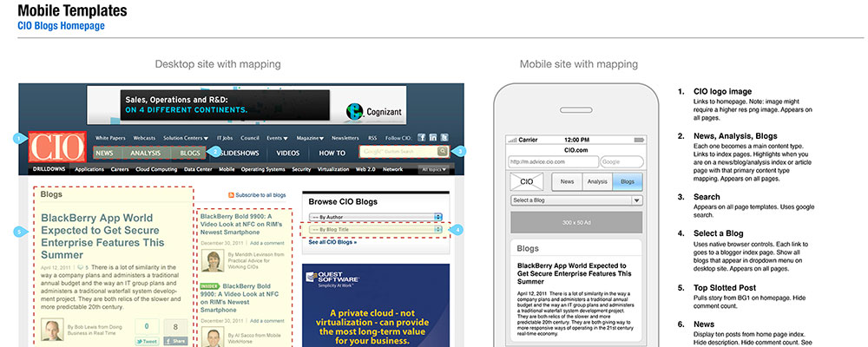Expand the Events dropdown menu

[277, 138]
